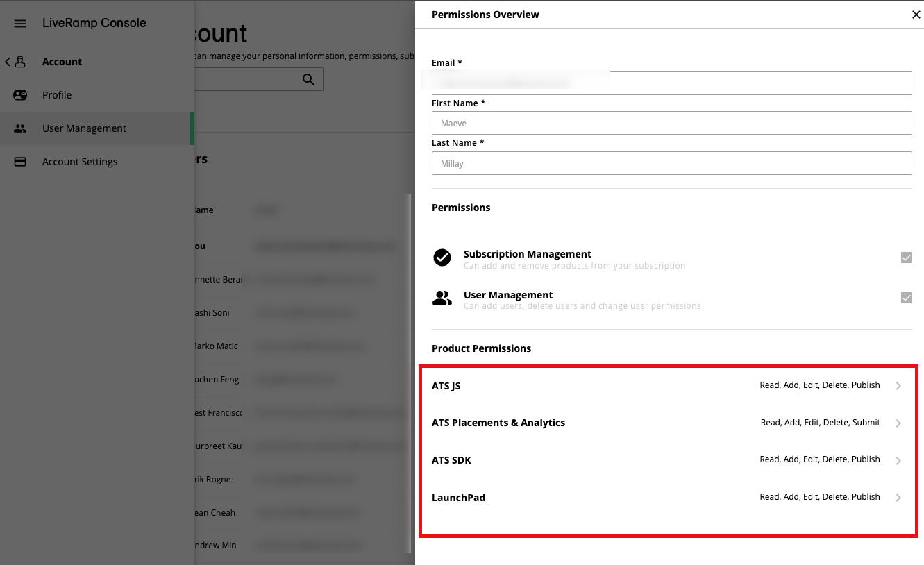Viewport: 924px width, 565px height.
Task: Click the Profile ID card icon
Action: [20, 95]
